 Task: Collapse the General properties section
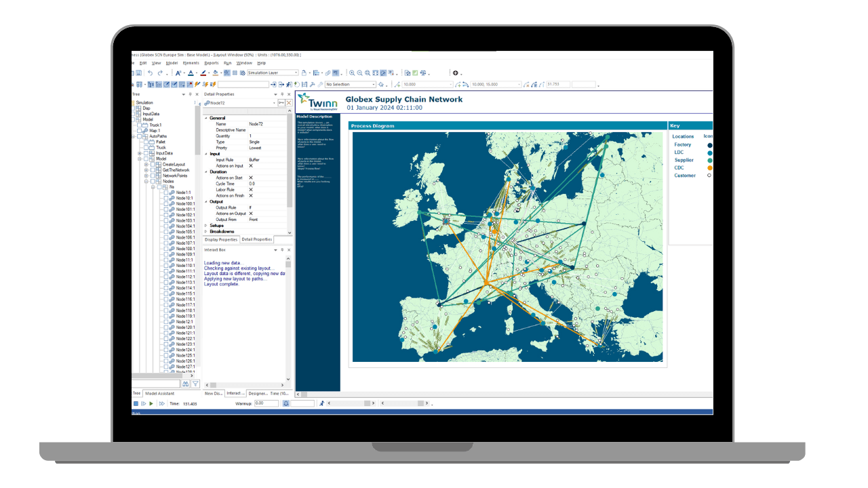click(206, 118)
